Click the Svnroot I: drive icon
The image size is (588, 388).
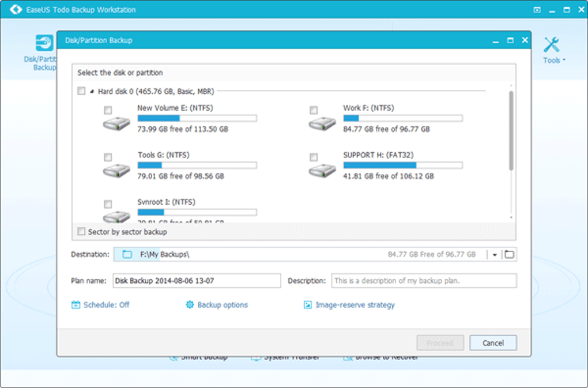[116, 216]
